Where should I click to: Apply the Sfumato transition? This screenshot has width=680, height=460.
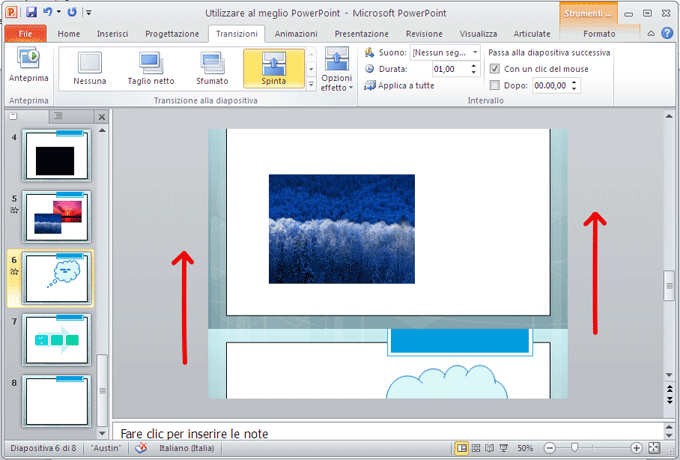(x=212, y=69)
